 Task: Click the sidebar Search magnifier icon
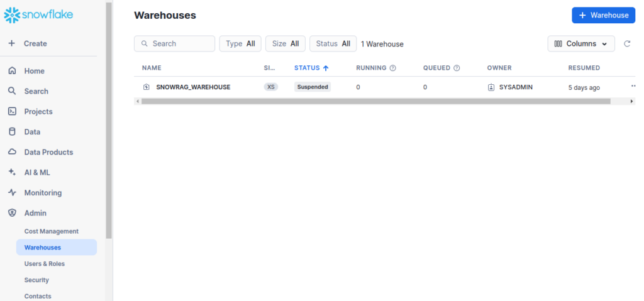click(13, 90)
